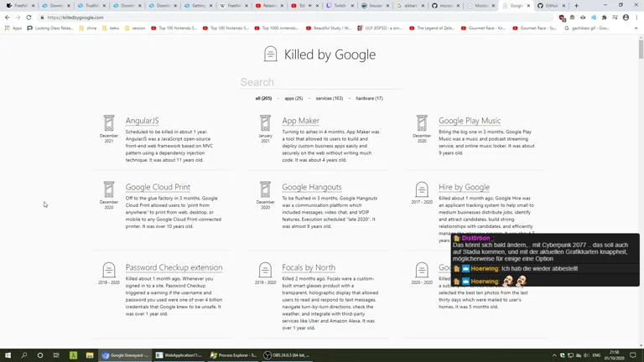Switch to the Twitch browser tab

click(x=337, y=5)
